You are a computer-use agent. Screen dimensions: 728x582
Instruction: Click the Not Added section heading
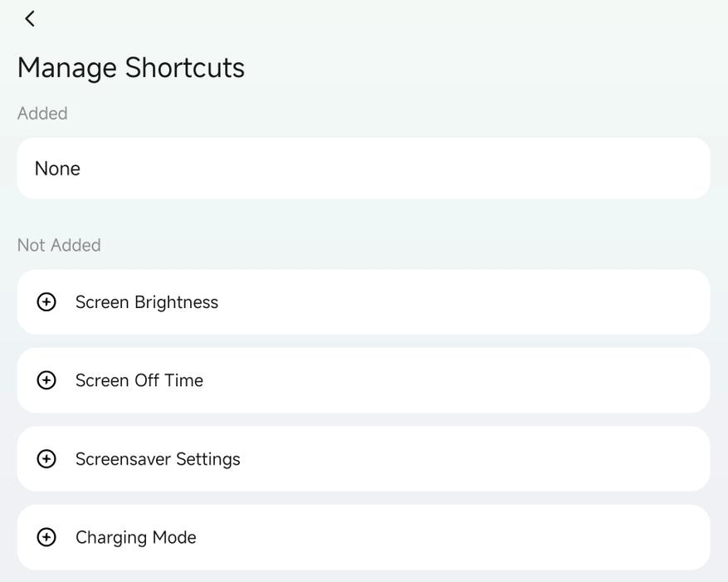(x=59, y=245)
